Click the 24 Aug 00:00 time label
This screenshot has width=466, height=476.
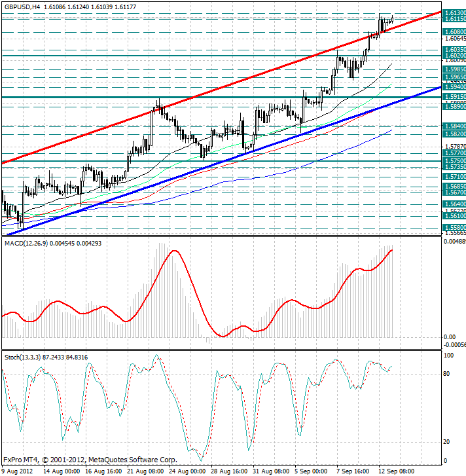[x=187, y=471]
